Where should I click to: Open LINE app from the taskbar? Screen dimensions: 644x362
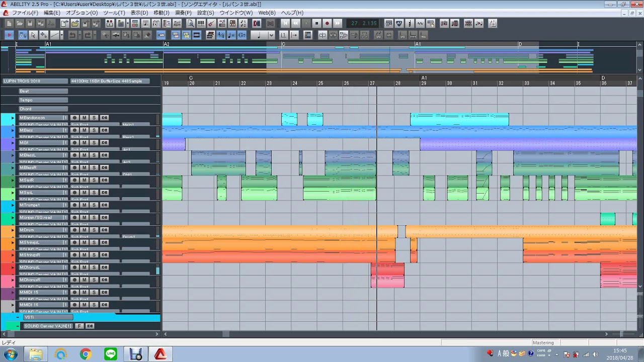coord(111,354)
